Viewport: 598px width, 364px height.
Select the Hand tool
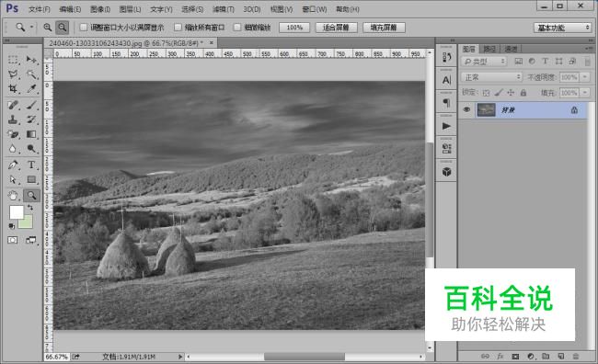pyautogui.click(x=13, y=196)
